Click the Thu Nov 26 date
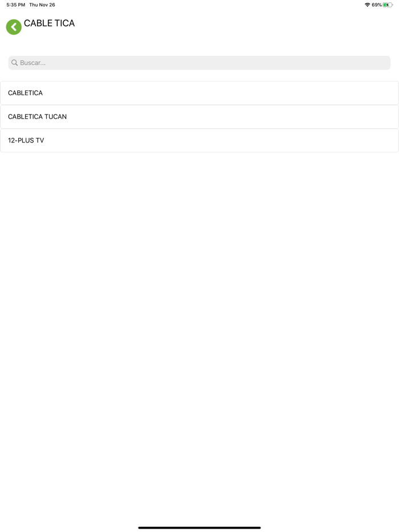This screenshot has height=532, width=399. coord(42,5)
